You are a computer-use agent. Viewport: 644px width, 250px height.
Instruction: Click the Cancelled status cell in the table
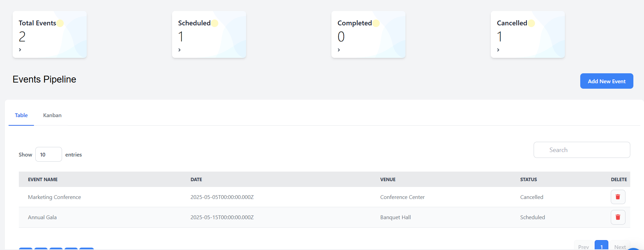point(532,197)
